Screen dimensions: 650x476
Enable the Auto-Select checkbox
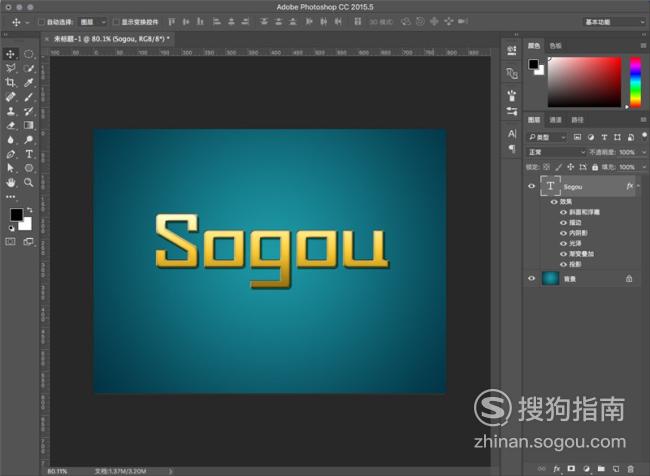pos(41,22)
